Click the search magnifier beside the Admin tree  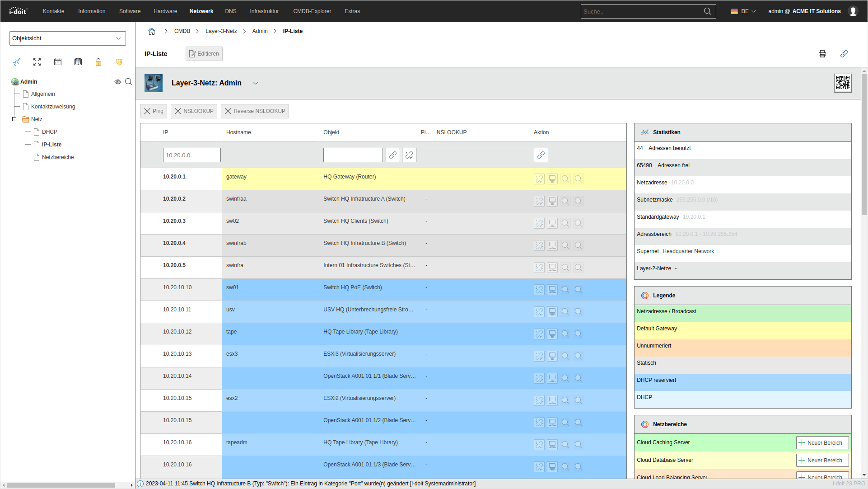pos(129,82)
